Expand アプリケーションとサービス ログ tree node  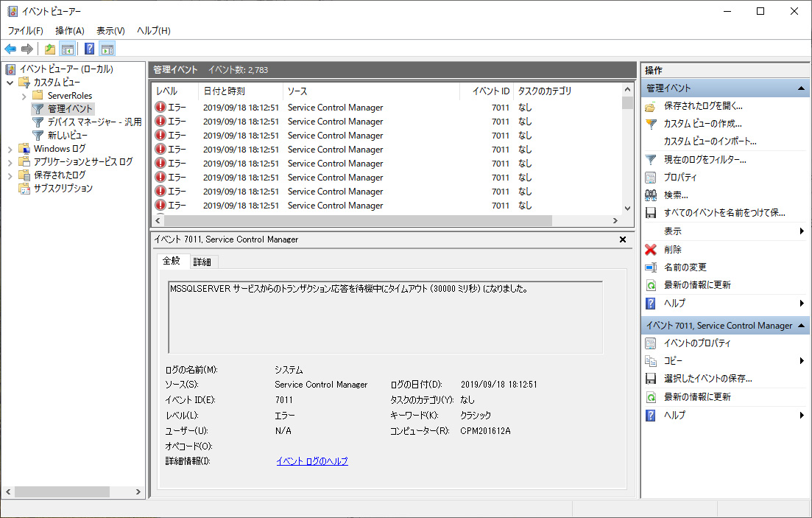[10, 162]
